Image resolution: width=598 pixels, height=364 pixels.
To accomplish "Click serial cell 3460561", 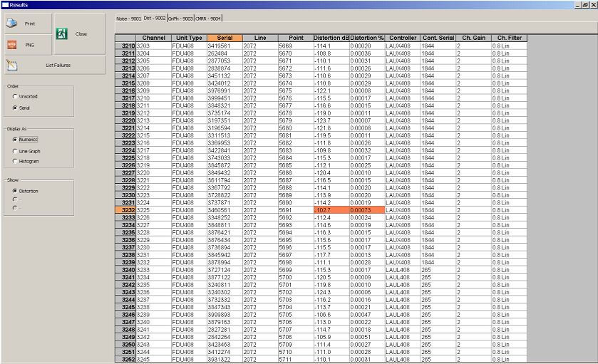I will tap(225, 210).
